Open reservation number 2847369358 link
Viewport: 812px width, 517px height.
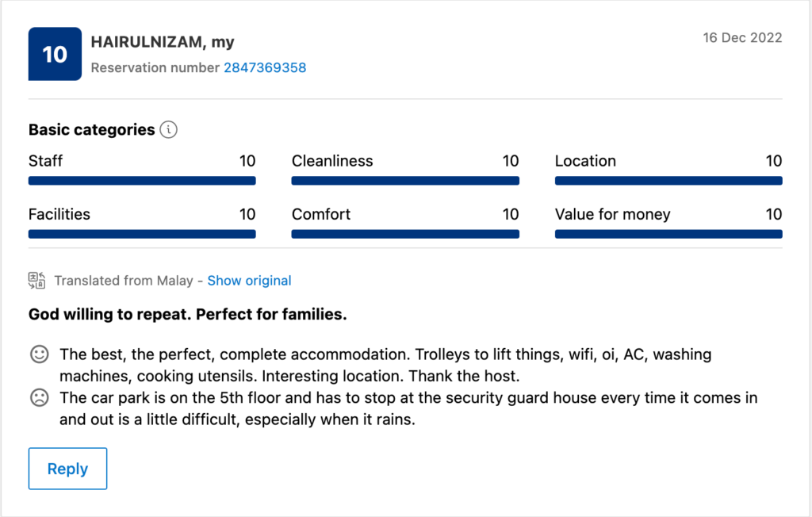(265, 68)
